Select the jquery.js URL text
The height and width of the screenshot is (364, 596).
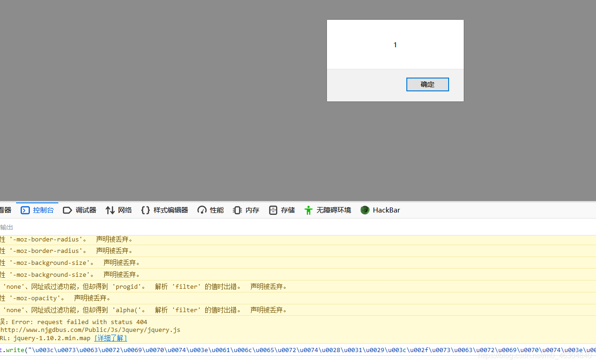[x=90, y=330]
